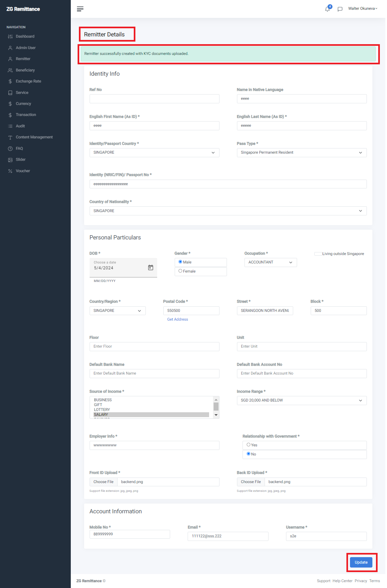Open the chat messages icon

340,9
